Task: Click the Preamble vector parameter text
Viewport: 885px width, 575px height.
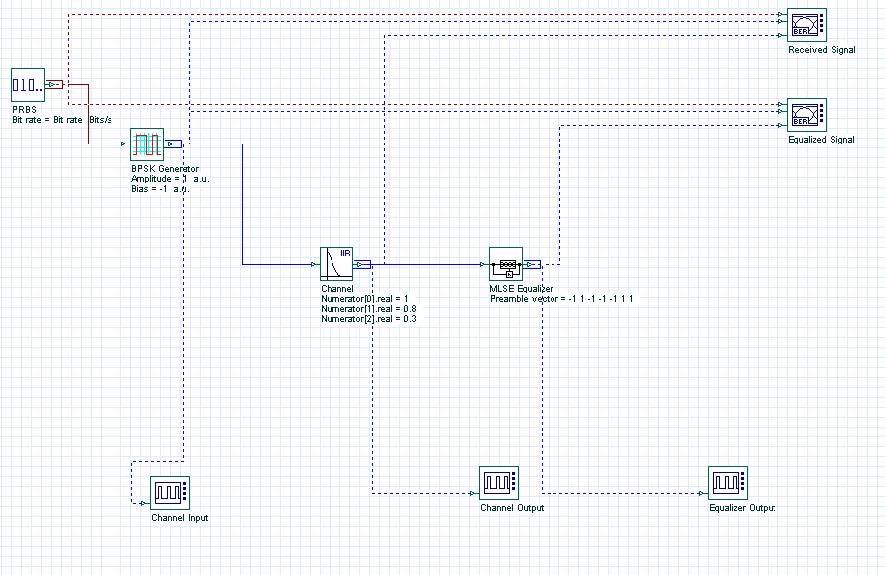Action: tap(561, 299)
